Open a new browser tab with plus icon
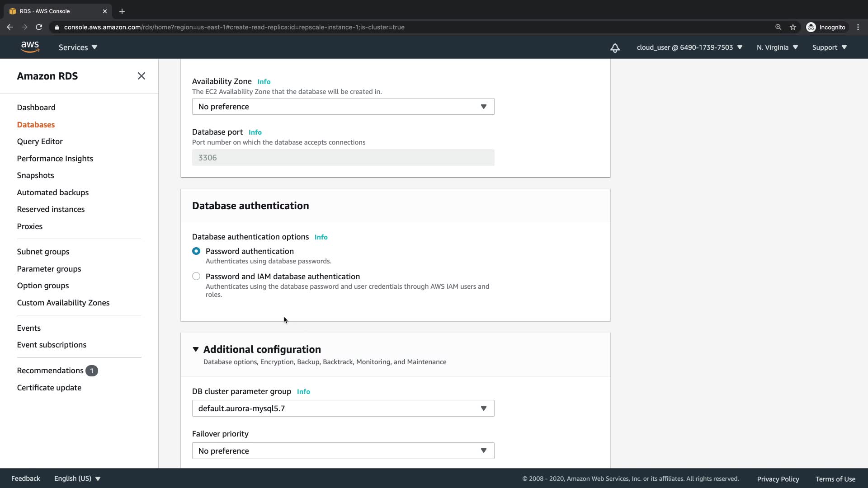This screenshot has width=868, height=488. 122,11
